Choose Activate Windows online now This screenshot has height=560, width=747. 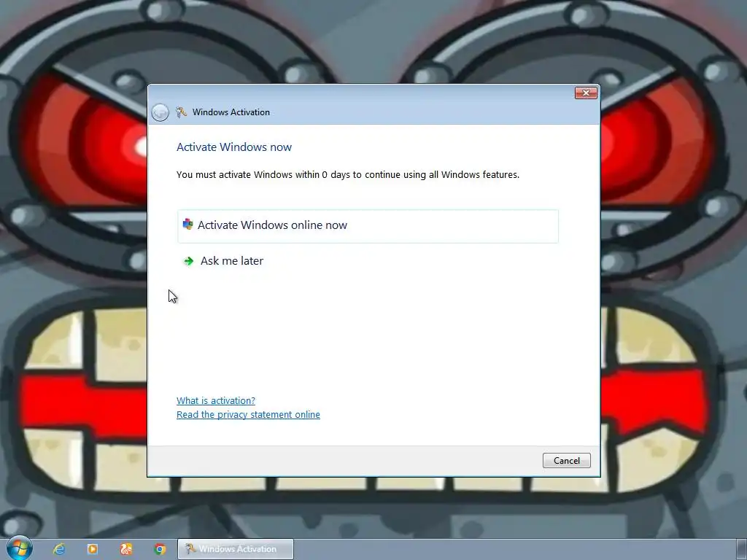click(368, 226)
